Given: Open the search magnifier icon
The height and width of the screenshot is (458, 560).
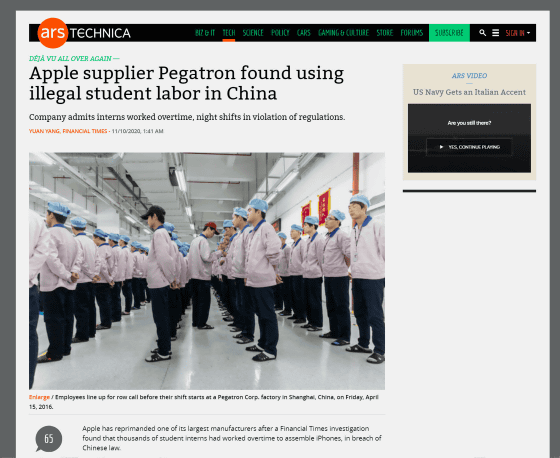Looking at the screenshot, I should click(482, 33).
